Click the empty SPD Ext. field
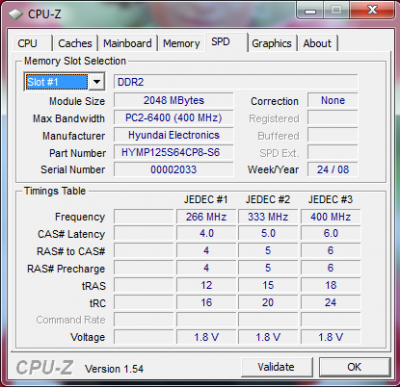This screenshot has width=400, height=388. (x=332, y=152)
